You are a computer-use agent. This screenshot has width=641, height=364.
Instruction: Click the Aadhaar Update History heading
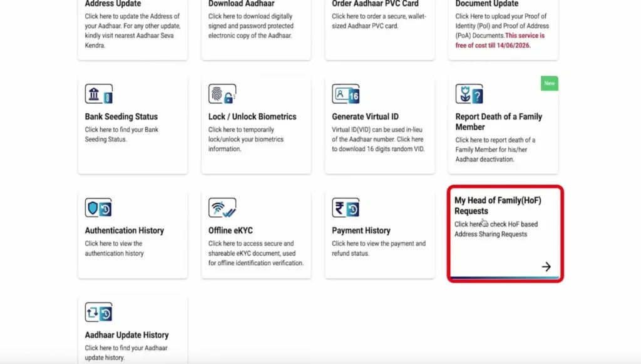[126, 335]
